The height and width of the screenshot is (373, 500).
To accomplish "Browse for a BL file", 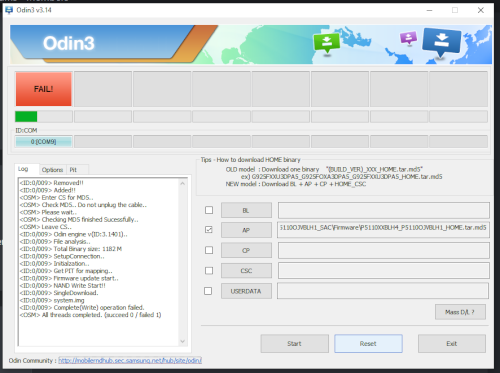I will coord(246,210).
